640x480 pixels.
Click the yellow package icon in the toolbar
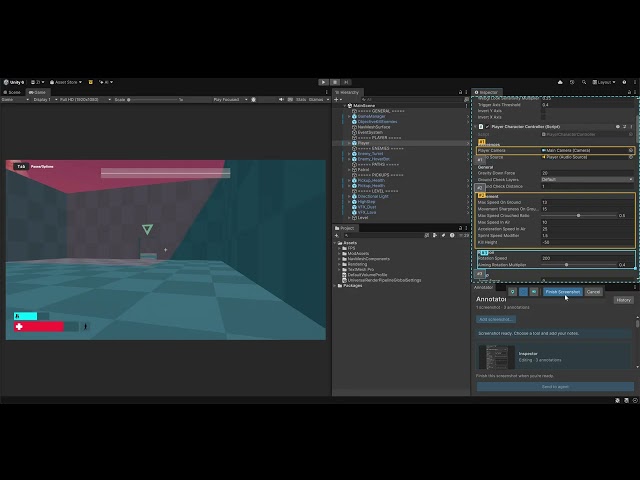pos(91,82)
